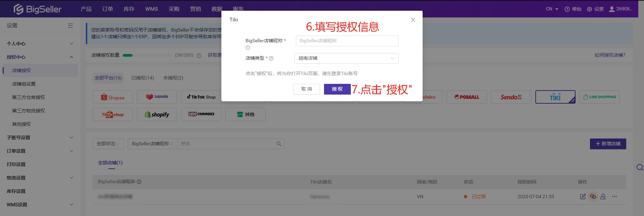The height and width of the screenshot is (216, 644).
Task: Click the 取消 button in the Tiki dialog
Action: pos(307,89)
